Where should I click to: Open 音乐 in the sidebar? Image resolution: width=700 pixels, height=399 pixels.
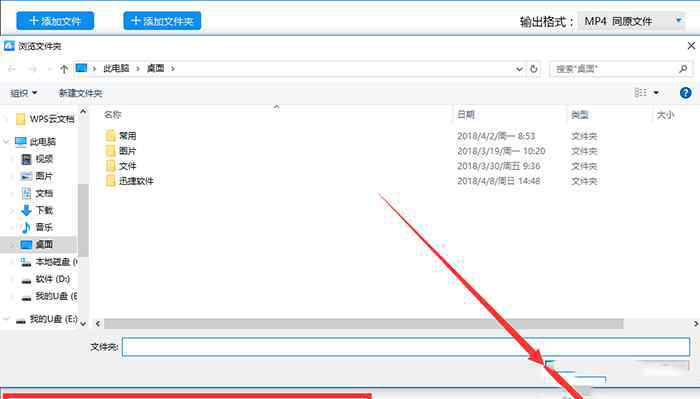[44, 227]
